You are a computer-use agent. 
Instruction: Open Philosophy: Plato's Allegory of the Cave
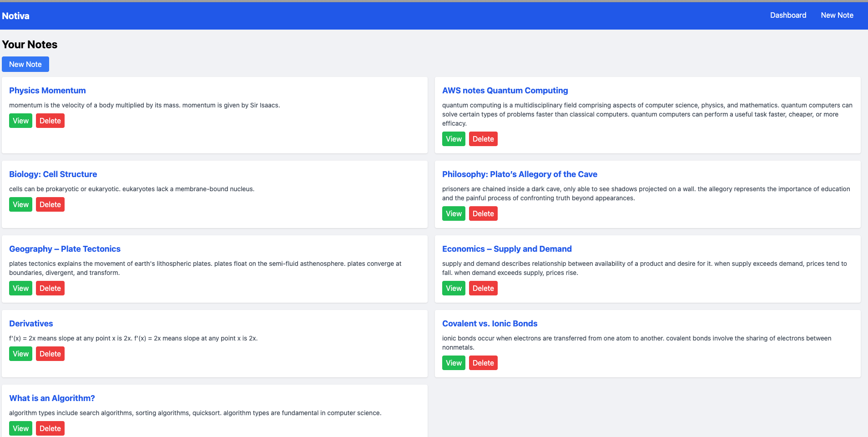pyautogui.click(x=520, y=174)
